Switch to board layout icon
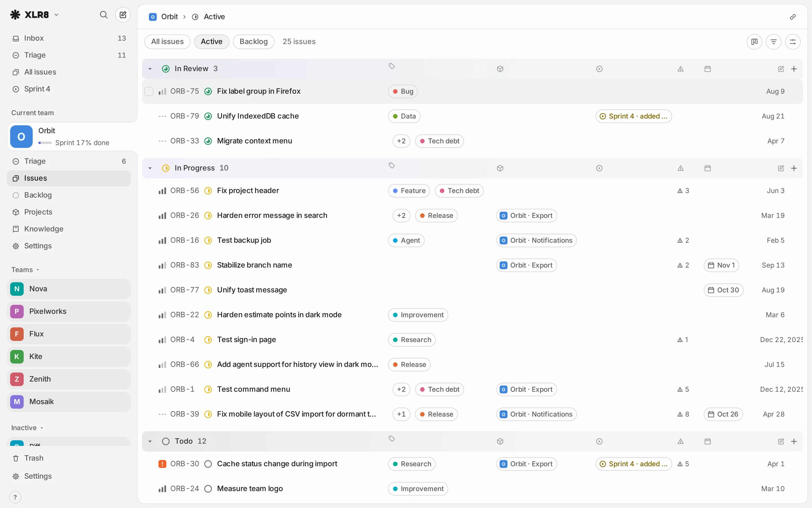 pos(754,42)
